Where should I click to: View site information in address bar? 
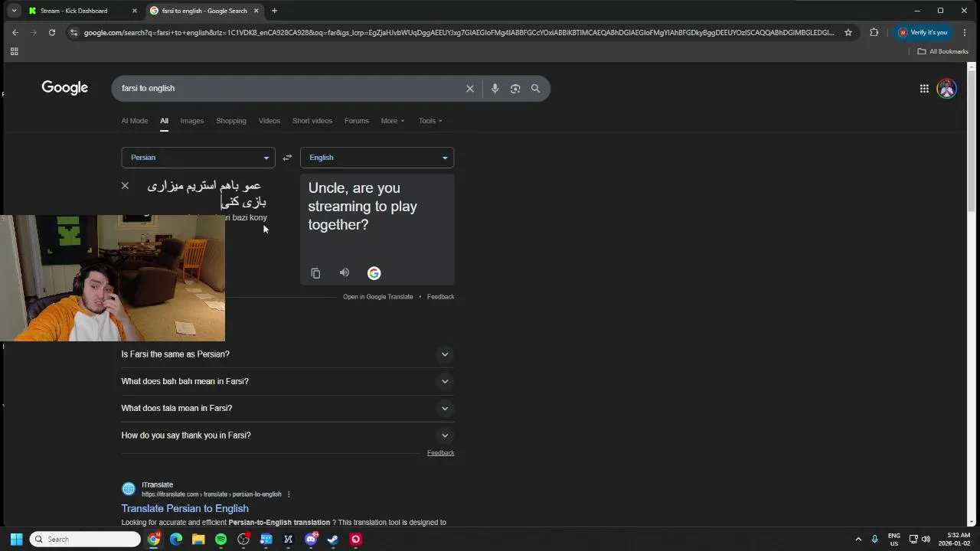coord(73,32)
